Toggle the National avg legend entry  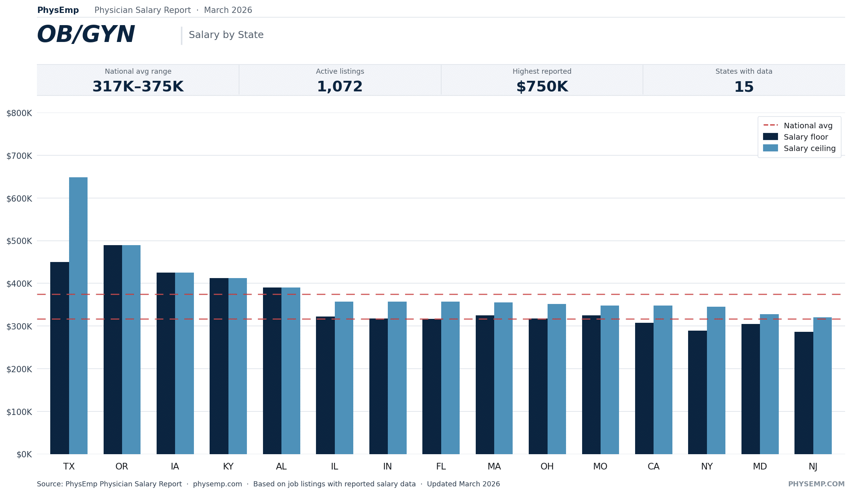(808, 125)
